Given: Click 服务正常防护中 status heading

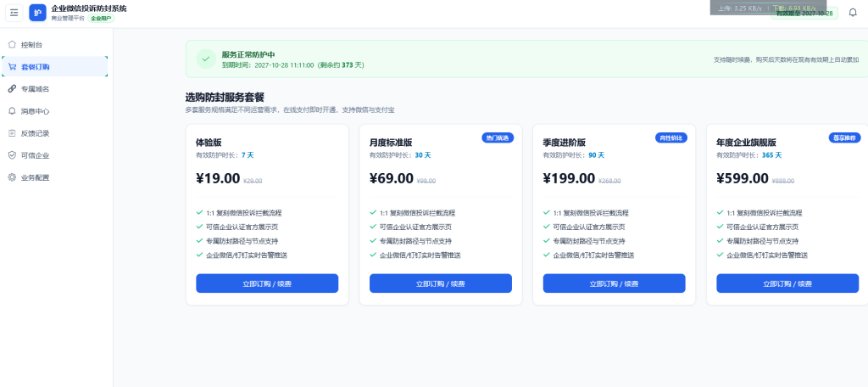Looking at the screenshot, I should point(248,54).
